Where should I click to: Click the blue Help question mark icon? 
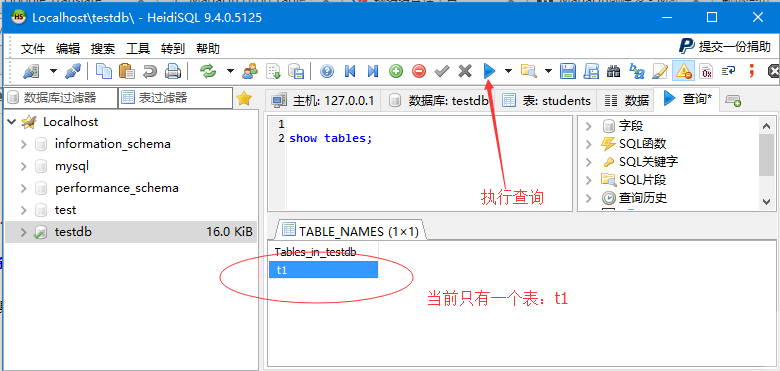coord(327,71)
